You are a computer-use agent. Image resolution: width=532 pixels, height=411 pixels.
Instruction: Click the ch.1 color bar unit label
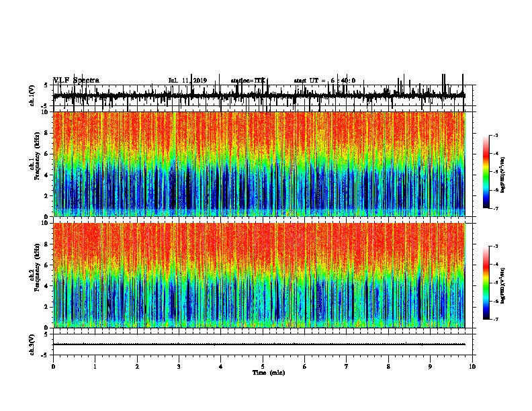tap(503, 175)
